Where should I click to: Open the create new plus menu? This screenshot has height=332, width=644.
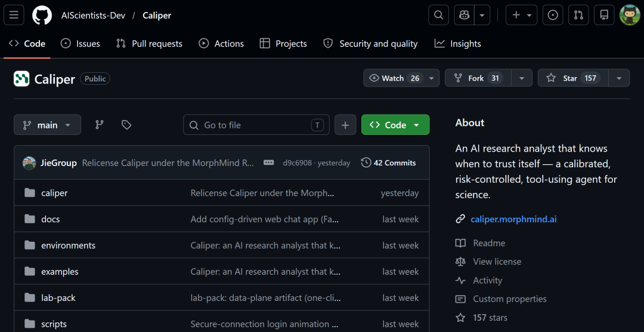522,15
